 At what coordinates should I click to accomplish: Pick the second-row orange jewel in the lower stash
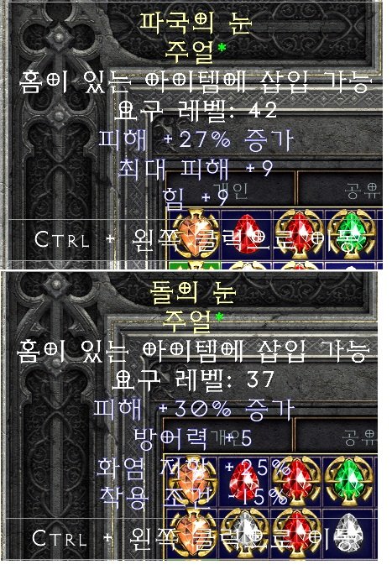click(x=193, y=533)
